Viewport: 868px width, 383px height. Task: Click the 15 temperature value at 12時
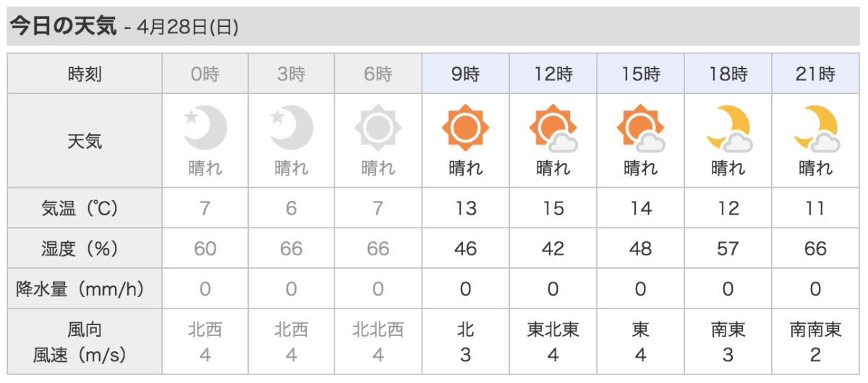[553, 209]
